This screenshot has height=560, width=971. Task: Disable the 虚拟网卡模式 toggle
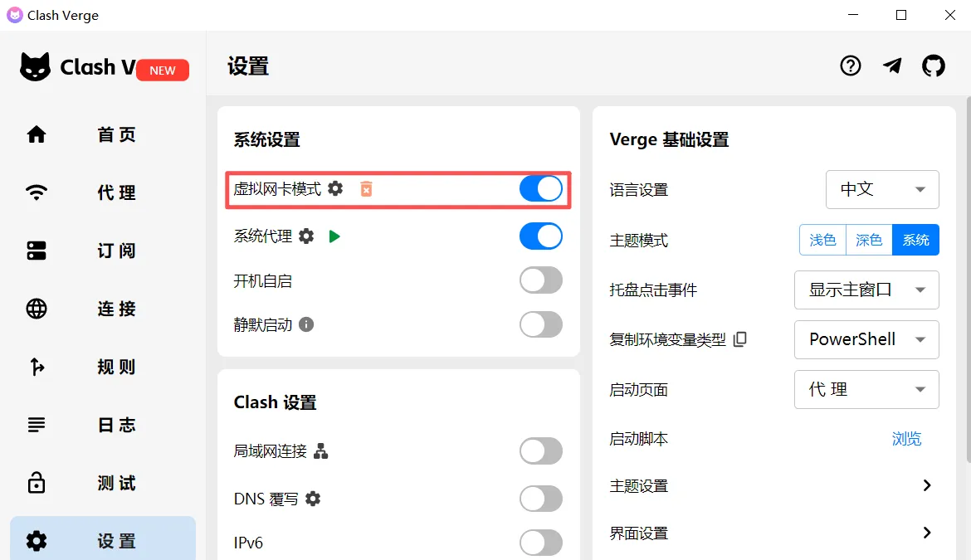click(540, 188)
